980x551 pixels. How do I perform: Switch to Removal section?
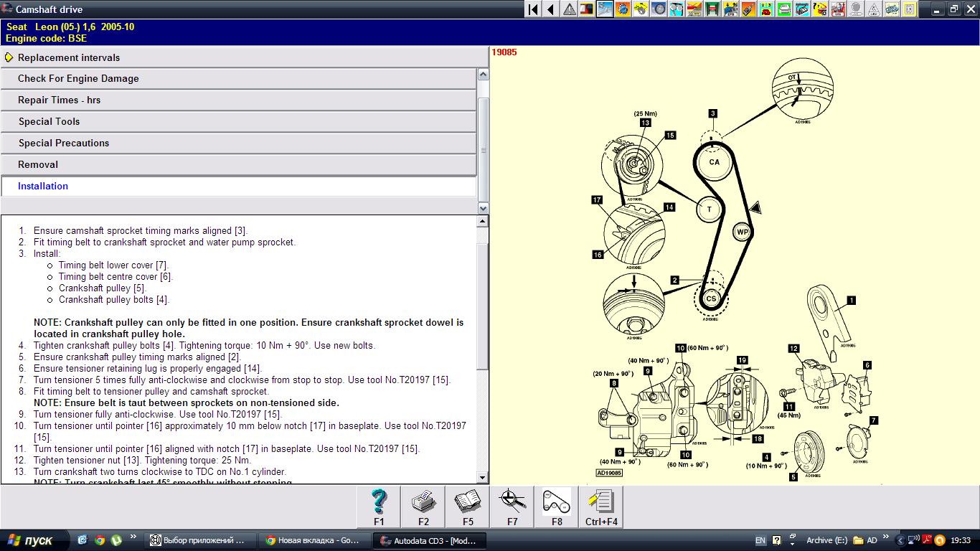pos(238,165)
